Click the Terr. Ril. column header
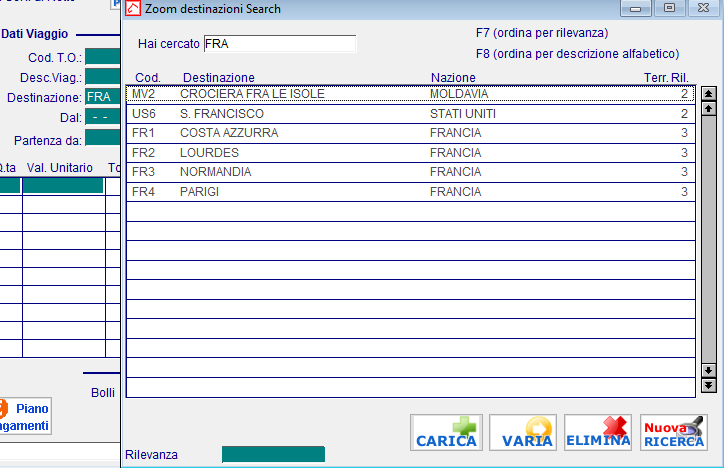The width and height of the screenshot is (724, 468). (666, 78)
